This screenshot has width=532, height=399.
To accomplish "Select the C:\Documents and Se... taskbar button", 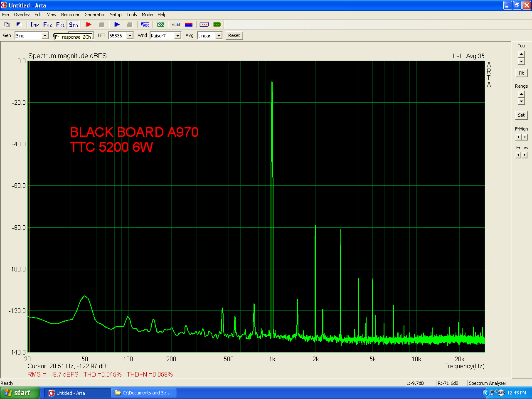I will [x=144, y=393].
